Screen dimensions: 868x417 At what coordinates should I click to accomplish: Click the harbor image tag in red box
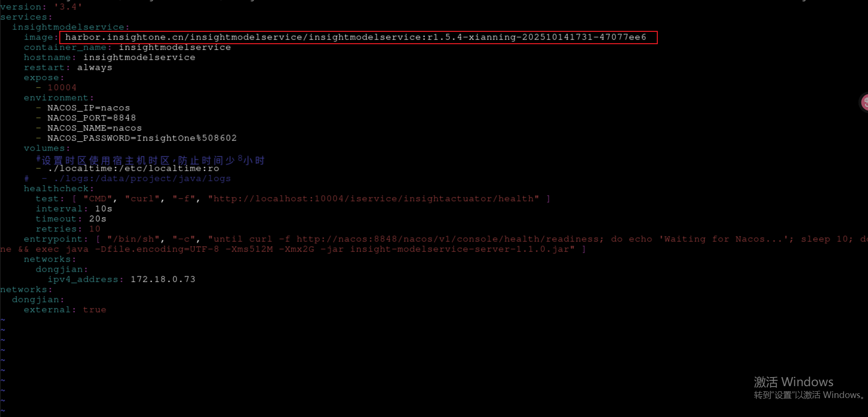click(355, 37)
